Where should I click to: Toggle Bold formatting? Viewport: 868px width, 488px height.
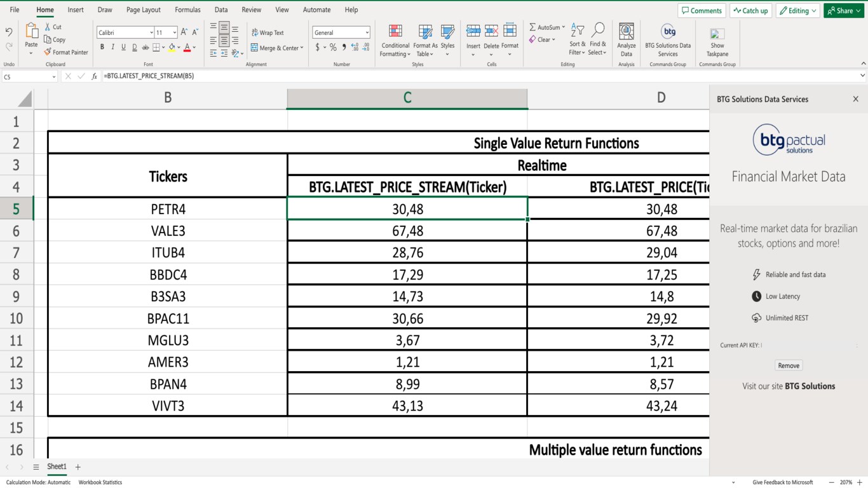[102, 47]
